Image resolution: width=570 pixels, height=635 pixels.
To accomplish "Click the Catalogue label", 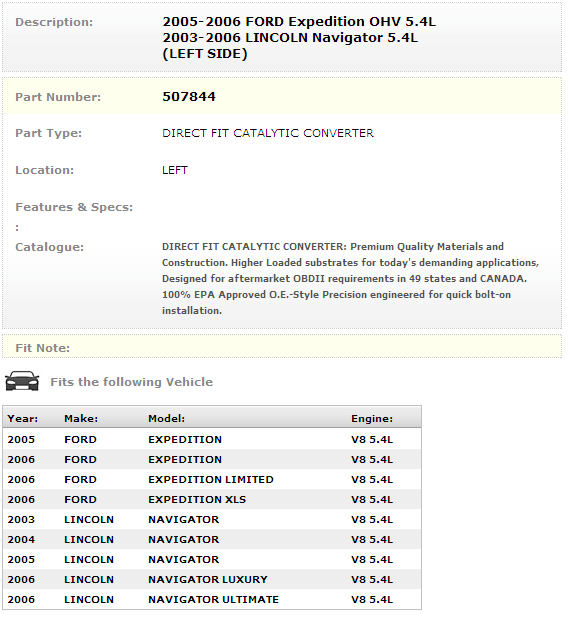I will 49,247.
